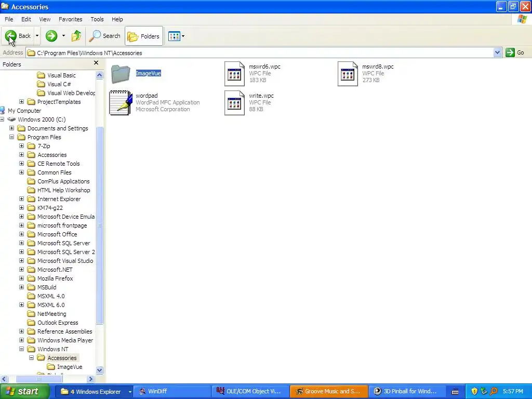
Task: Switch to Groove Music taskbar button
Action: coord(329,391)
